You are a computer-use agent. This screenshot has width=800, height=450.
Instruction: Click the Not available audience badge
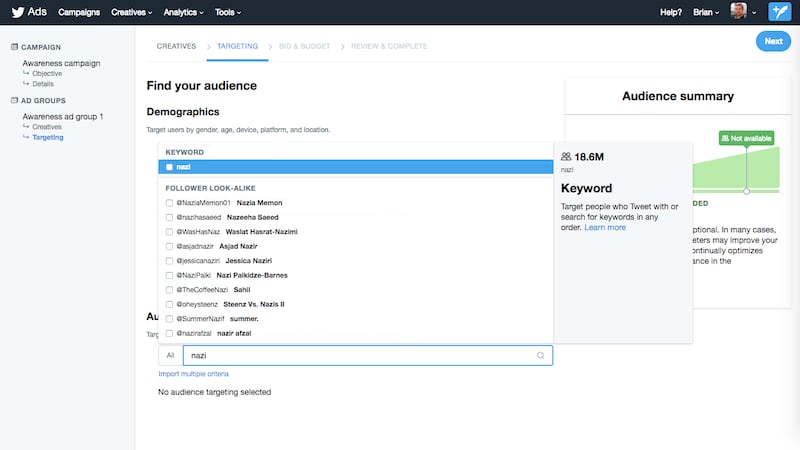click(x=746, y=138)
